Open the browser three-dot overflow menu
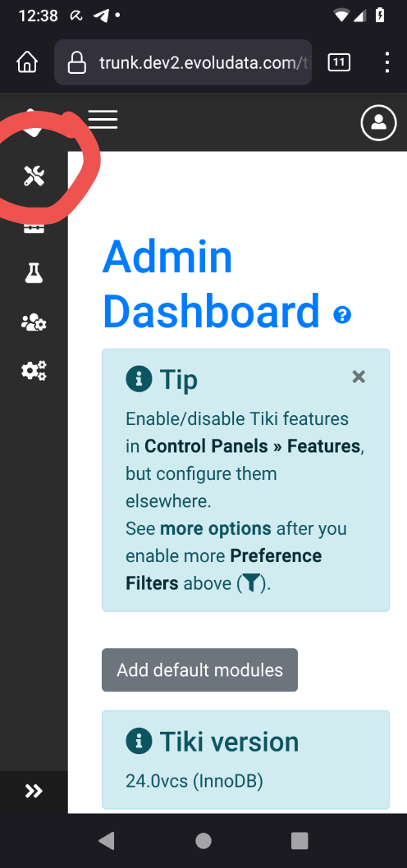The width and height of the screenshot is (407, 868). pos(387,62)
